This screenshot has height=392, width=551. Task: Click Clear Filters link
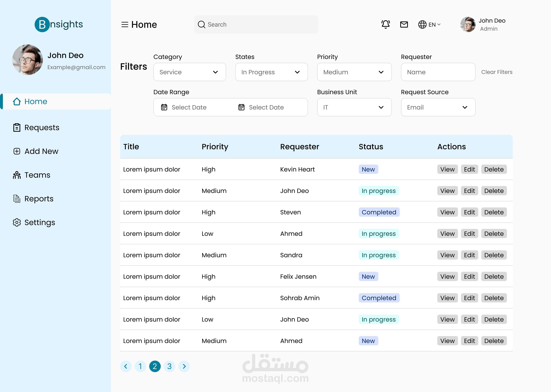pos(497,72)
